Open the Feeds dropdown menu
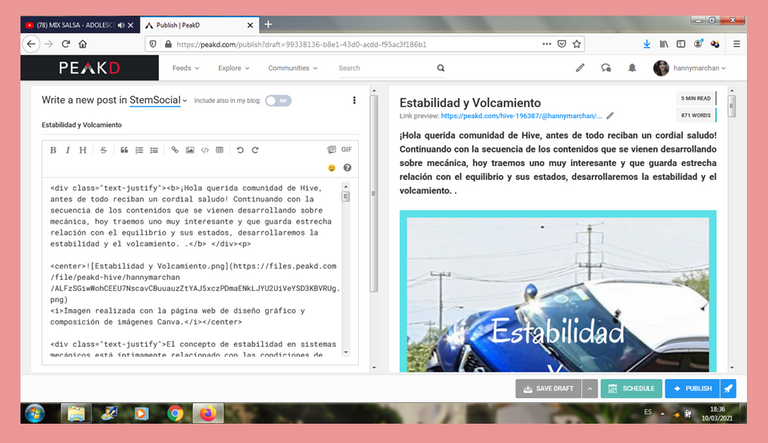Viewport: 768px width, 443px height. pyautogui.click(x=186, y=68)
